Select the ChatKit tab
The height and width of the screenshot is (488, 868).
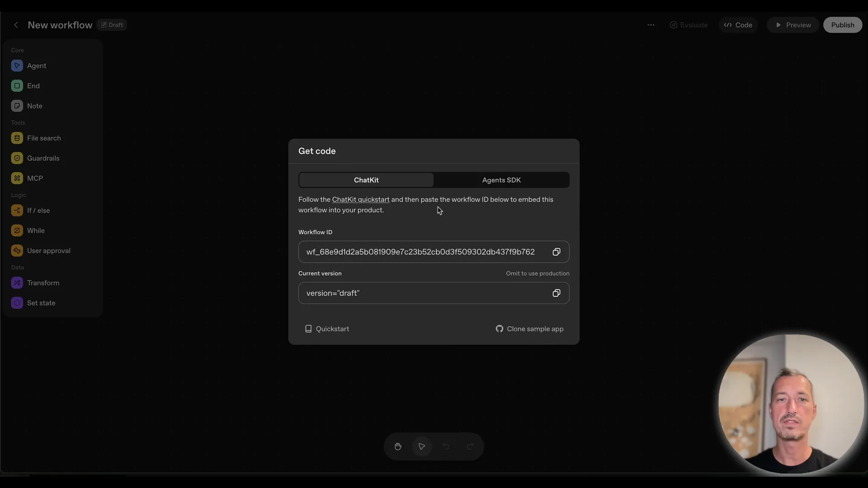[366, 180]
